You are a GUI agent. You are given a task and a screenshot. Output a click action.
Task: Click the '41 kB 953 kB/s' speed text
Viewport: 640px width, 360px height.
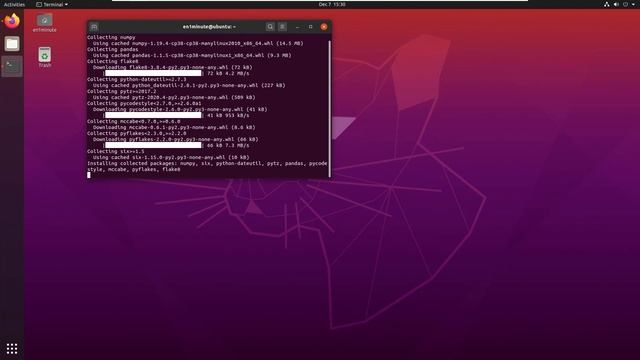tap(228, 116)
